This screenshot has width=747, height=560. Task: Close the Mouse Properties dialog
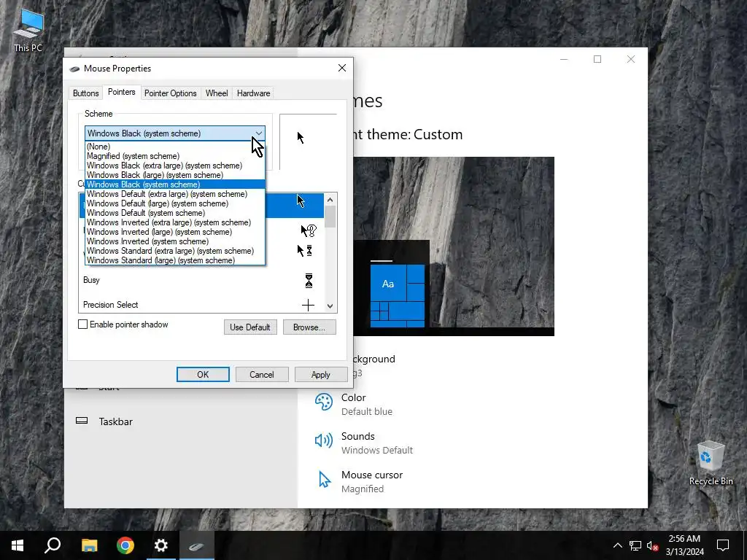click(x=342, y=68)
